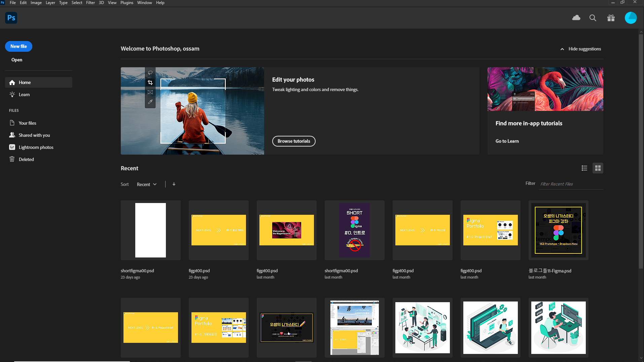Follow the Go to Learn link
Screen dimensions: 644x362
coord(507,141)
